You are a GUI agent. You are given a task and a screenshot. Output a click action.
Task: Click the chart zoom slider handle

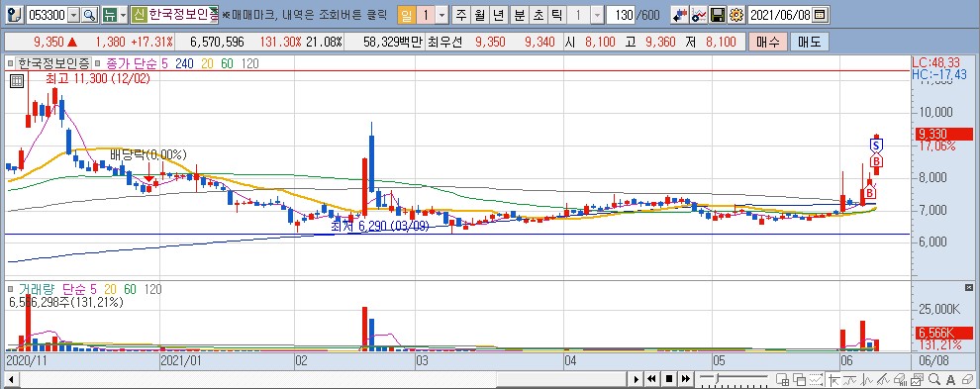point(717,378)
